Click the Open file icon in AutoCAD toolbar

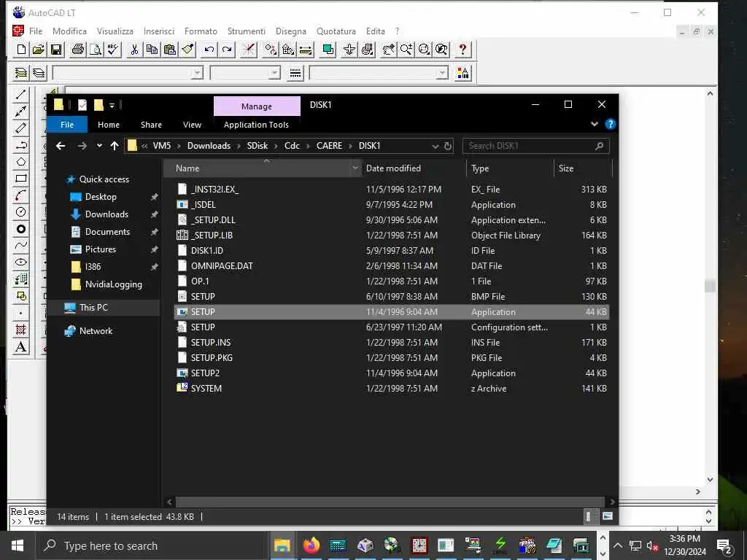(39, 50)
